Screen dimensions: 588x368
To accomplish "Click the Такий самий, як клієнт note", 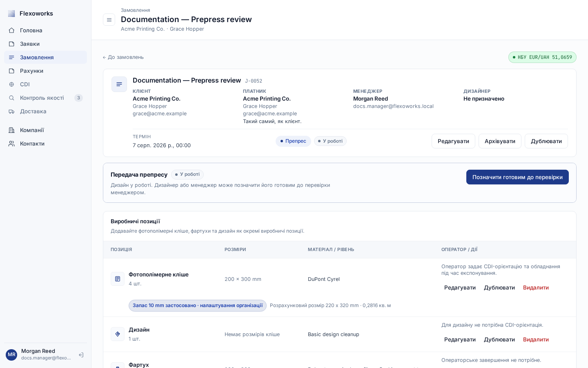I will coord(272,121).
